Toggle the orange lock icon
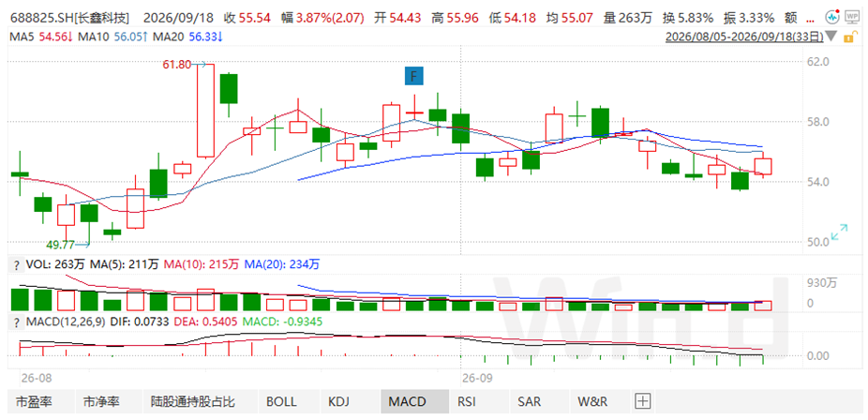The height and width of the screenshot is (420, 868). click(848, 37)
